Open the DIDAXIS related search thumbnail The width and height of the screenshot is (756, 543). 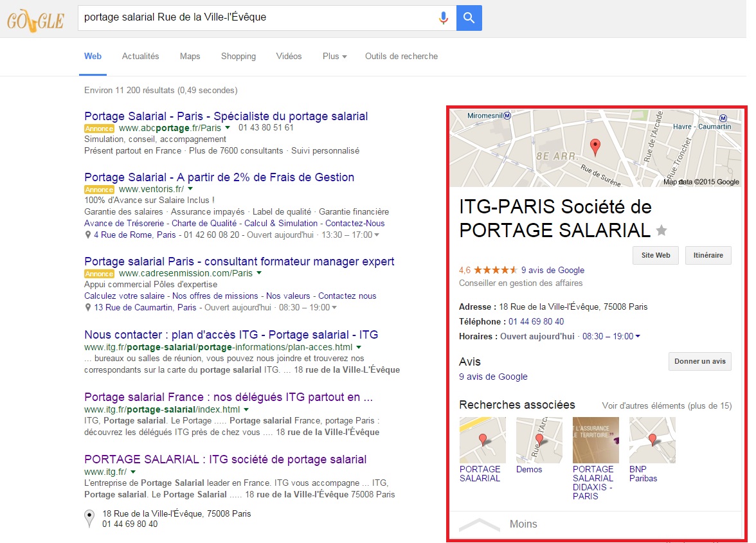tap(596, 440)
